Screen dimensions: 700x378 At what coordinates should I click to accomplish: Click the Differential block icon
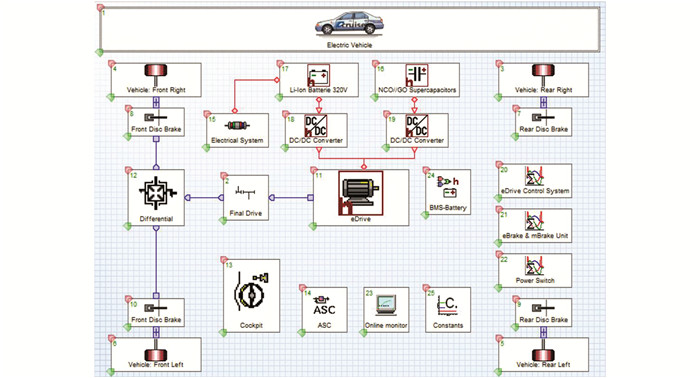pos(156,192)
